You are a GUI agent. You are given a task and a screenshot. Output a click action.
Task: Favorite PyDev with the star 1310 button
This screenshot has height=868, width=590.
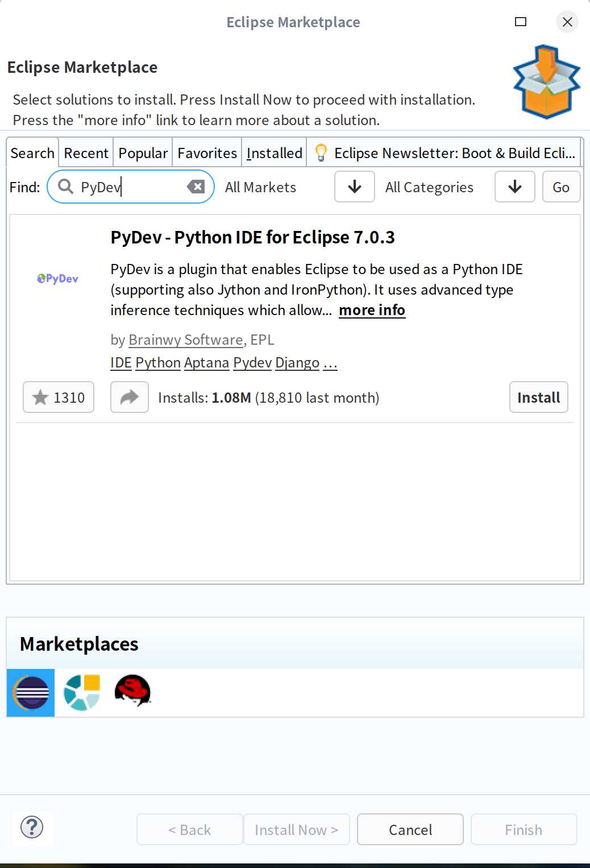click(59, 397)
